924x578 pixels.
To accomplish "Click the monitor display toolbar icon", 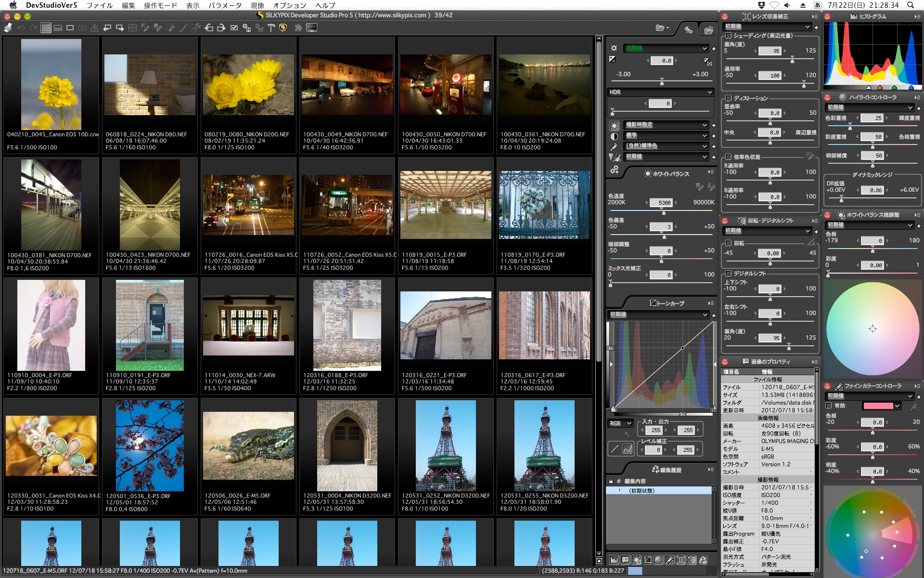I will 311,28.
